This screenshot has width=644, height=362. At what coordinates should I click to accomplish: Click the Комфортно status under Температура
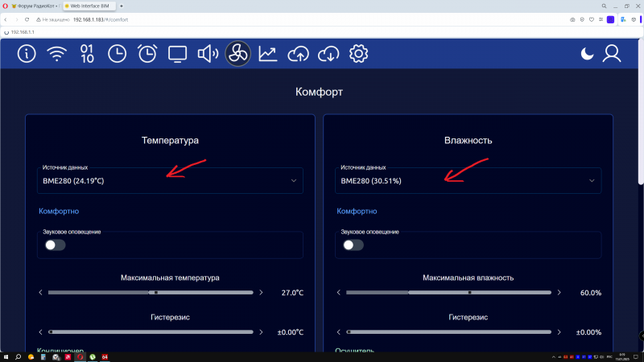(x=59, y=212)
